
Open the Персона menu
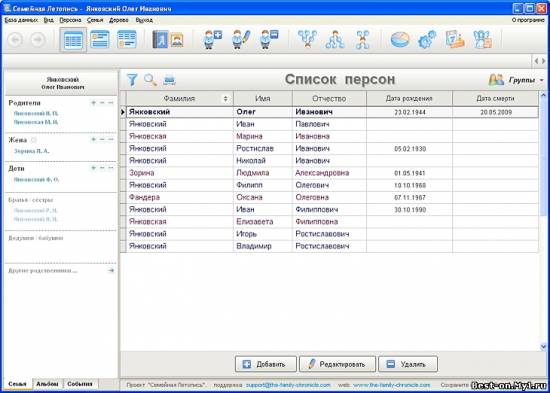pos(70,20)
